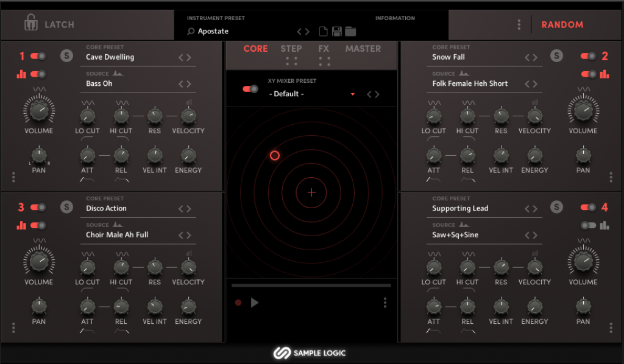Select next source after Bass Oh
Viewport: 624px width, 364px height.
(x=189, y=84)
